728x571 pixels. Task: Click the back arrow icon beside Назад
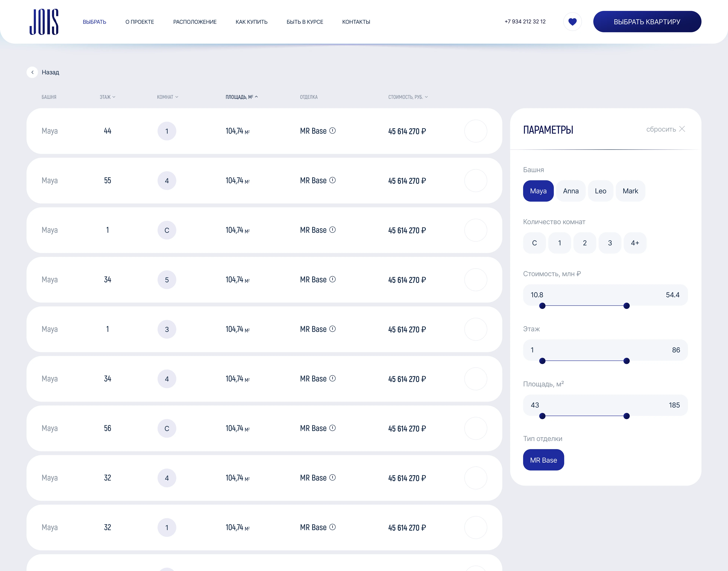coord(32,72)
